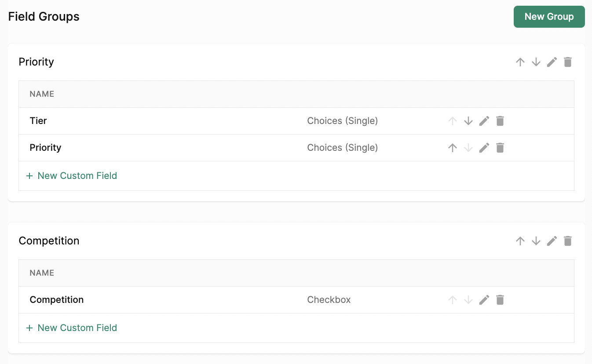Move the Tier field down
This screenshot has height=364, width=592.
[x=468, y=121]
